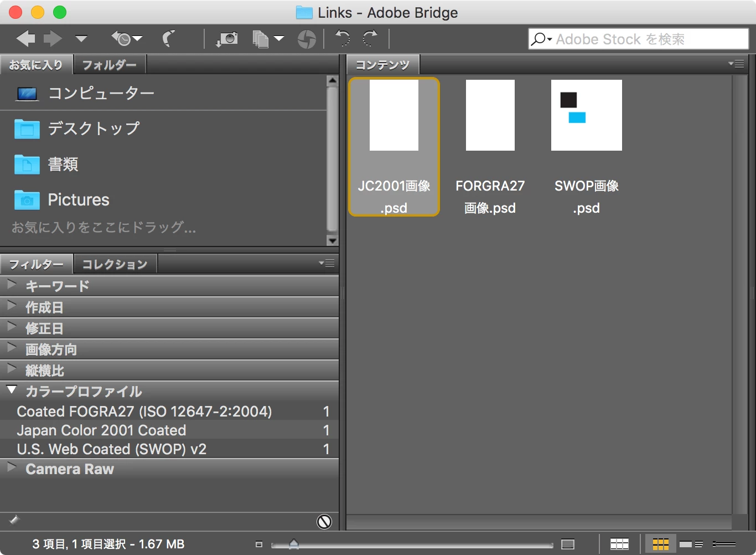Open in Camera Raw aperture icon
This screenshot has width=756, height=555.
click(307, 39)
